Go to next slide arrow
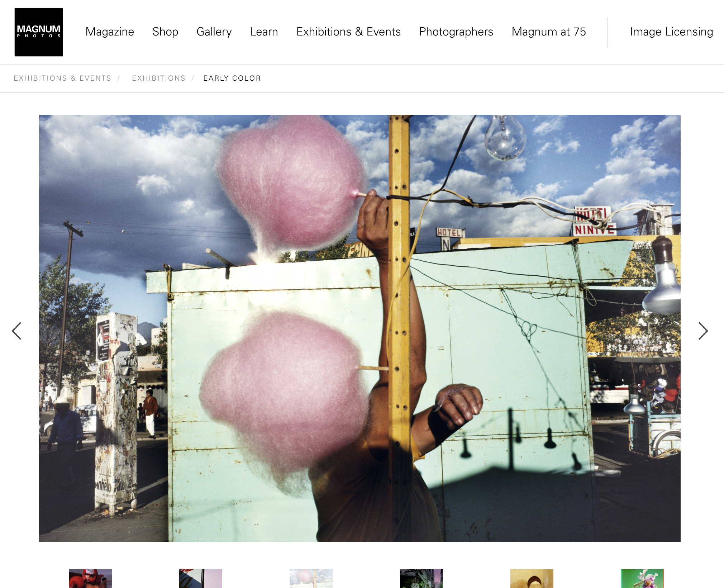This screenshot has width=724, height=588. pos(703,331)
